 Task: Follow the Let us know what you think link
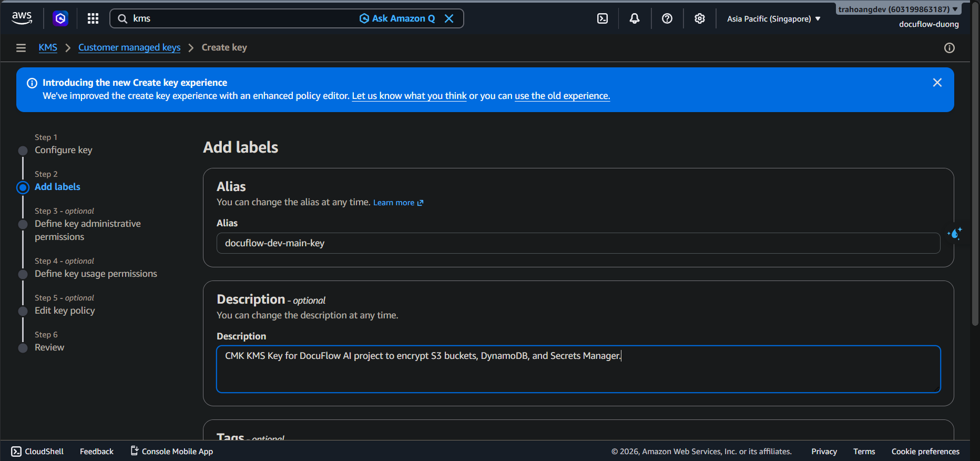pos(409,96)
